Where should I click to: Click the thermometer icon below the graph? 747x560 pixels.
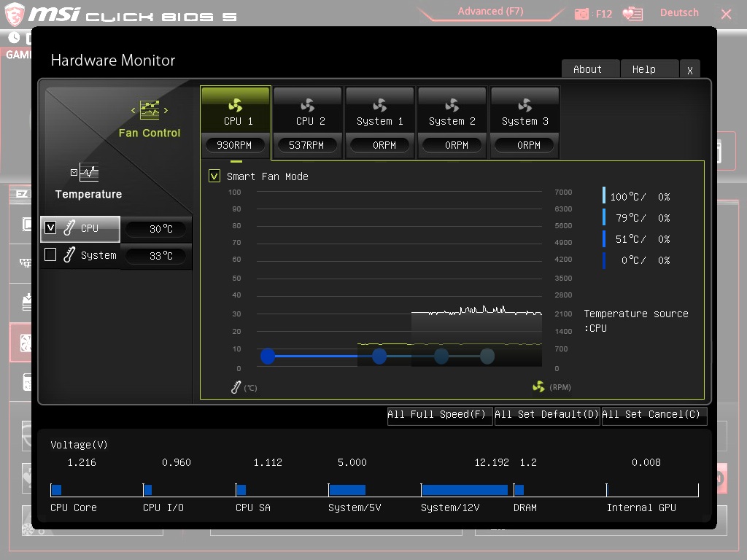[236, 387]
